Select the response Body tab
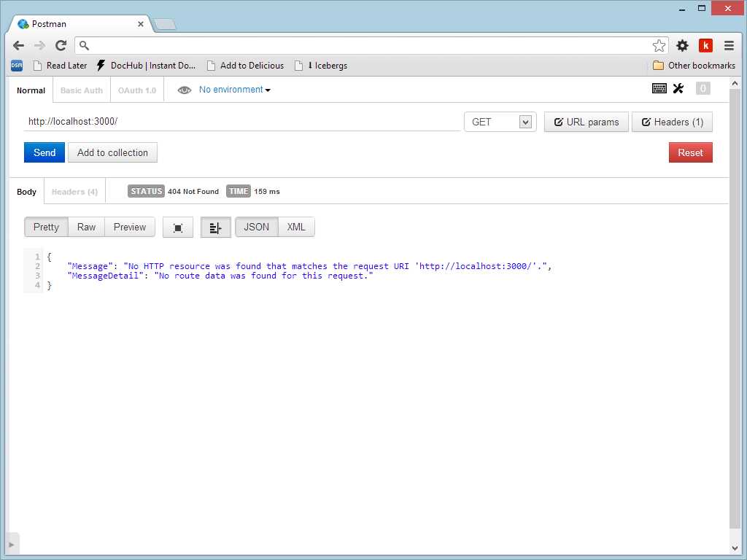 click(27, 192)
